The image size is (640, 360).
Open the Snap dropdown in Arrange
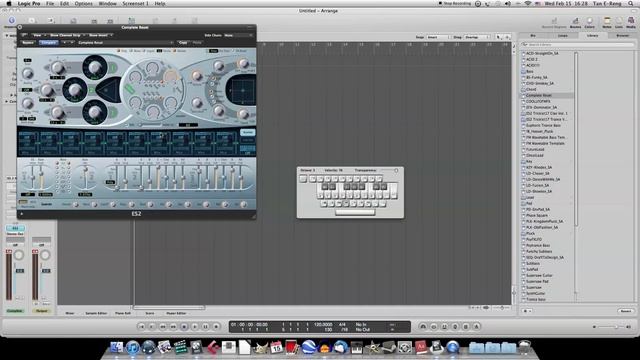tap(438, 37)
